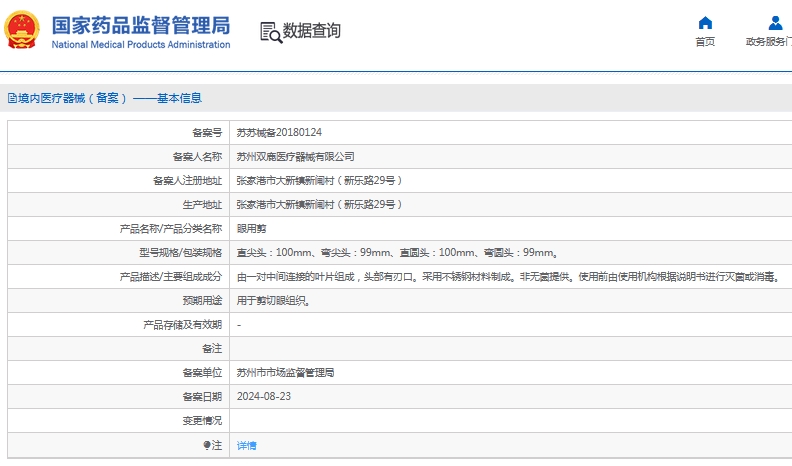Select the 备案人注册地址 address value

319,181
